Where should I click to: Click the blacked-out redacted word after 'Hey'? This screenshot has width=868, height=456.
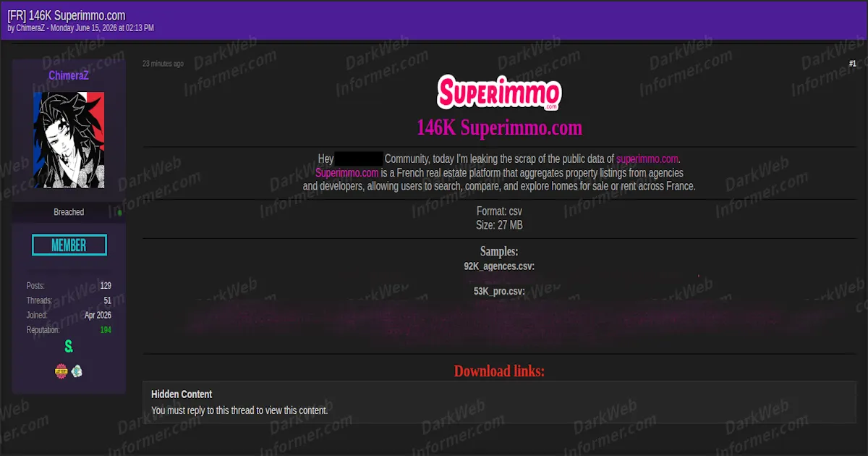[x=359, y=159]
